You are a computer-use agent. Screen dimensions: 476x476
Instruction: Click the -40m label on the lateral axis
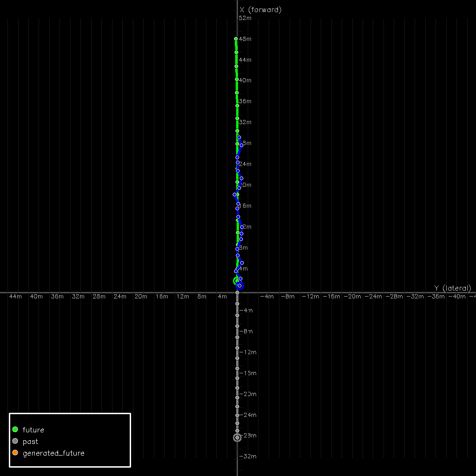point(457,296)
